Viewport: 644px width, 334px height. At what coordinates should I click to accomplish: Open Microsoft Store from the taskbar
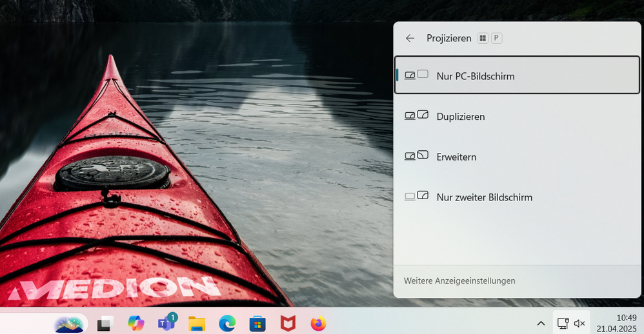point(257,323)
